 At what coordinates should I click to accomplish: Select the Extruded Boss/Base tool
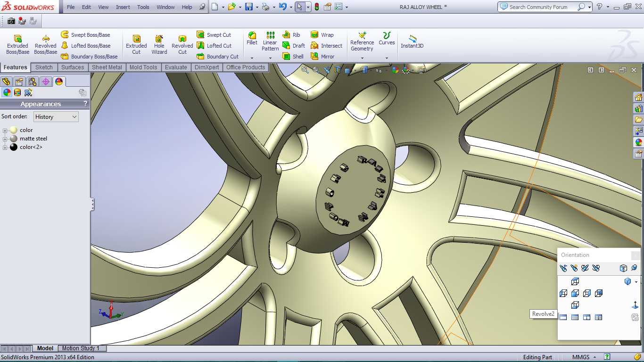(17, 44)
